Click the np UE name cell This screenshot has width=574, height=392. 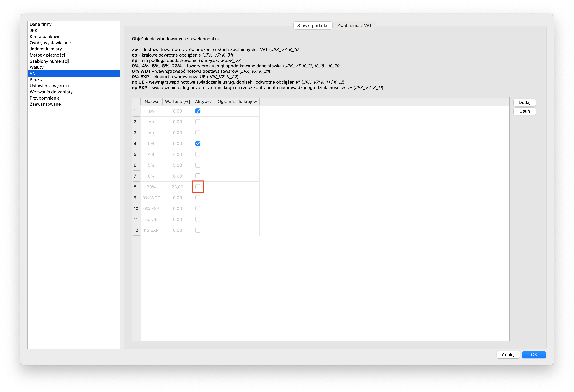[151, 220]
